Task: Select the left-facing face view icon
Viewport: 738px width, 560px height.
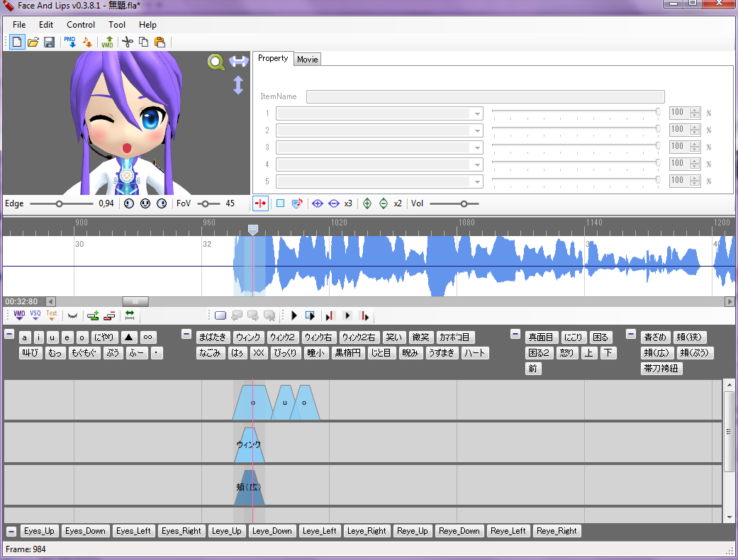Action: 129,203
